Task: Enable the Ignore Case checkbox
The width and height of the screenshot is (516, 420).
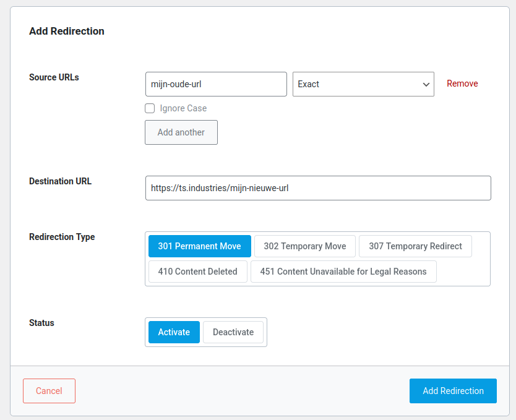Action: tap(150, 108)
